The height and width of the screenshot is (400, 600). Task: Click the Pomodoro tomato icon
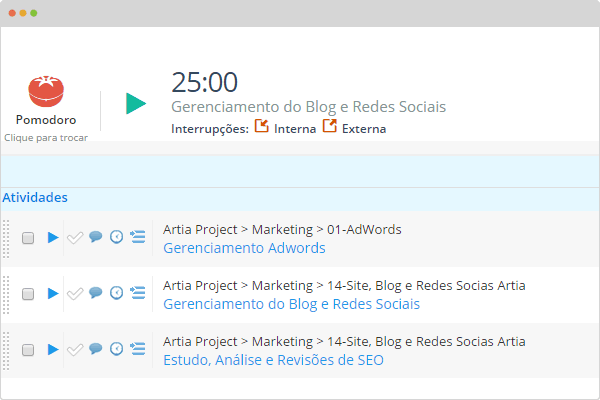[x=46, y=91]
